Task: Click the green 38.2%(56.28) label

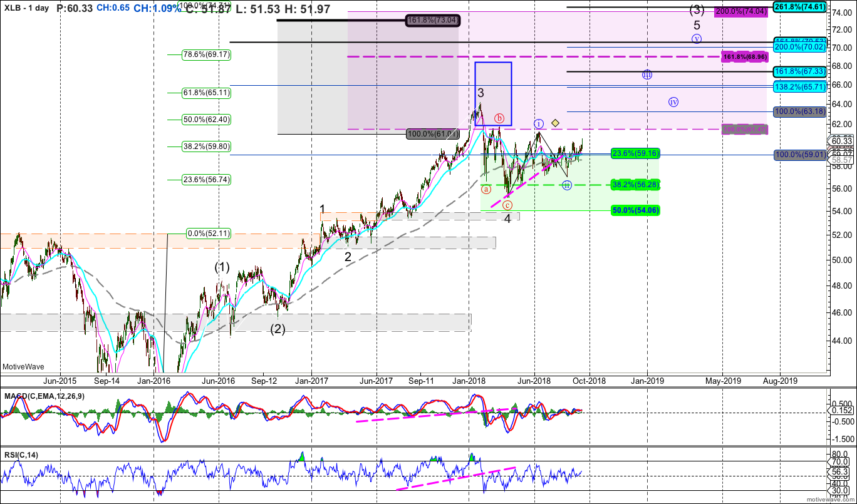Action: tap(635, 185)
